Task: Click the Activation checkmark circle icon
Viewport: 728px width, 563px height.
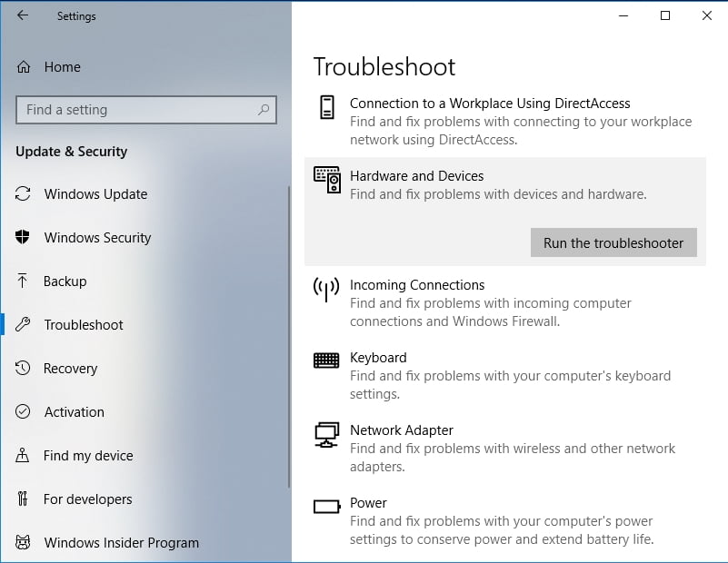Action: (24, 412)
